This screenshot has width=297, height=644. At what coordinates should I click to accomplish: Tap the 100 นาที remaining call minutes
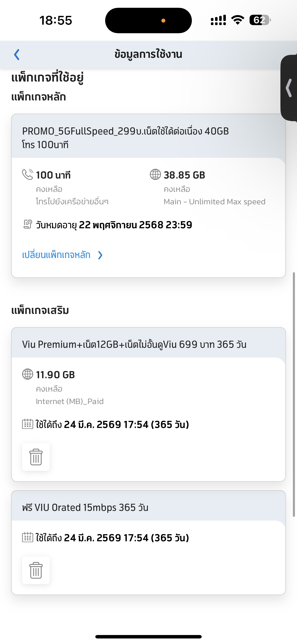[53, 175]
